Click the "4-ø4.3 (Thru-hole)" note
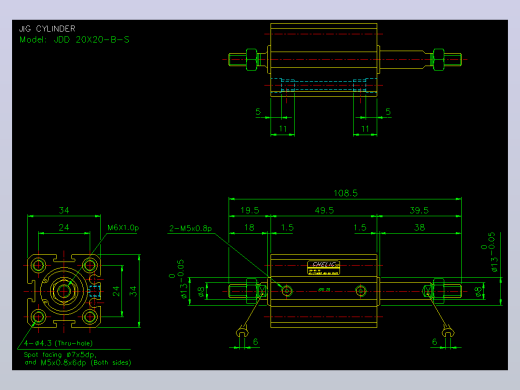Image resolution: width=520 pixels, height=390 pixels. [58, 343]
